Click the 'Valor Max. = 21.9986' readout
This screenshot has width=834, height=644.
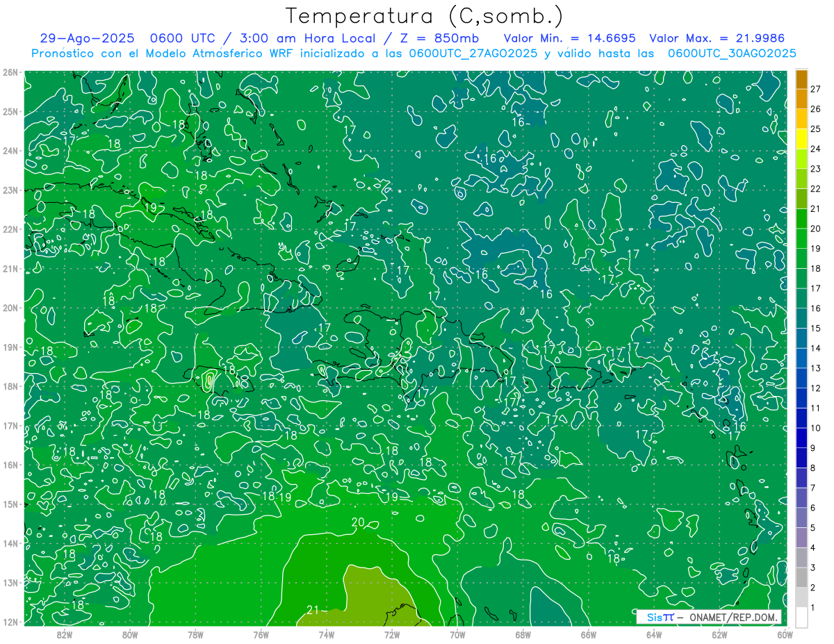pyautogui.click(x=717, y=38)
